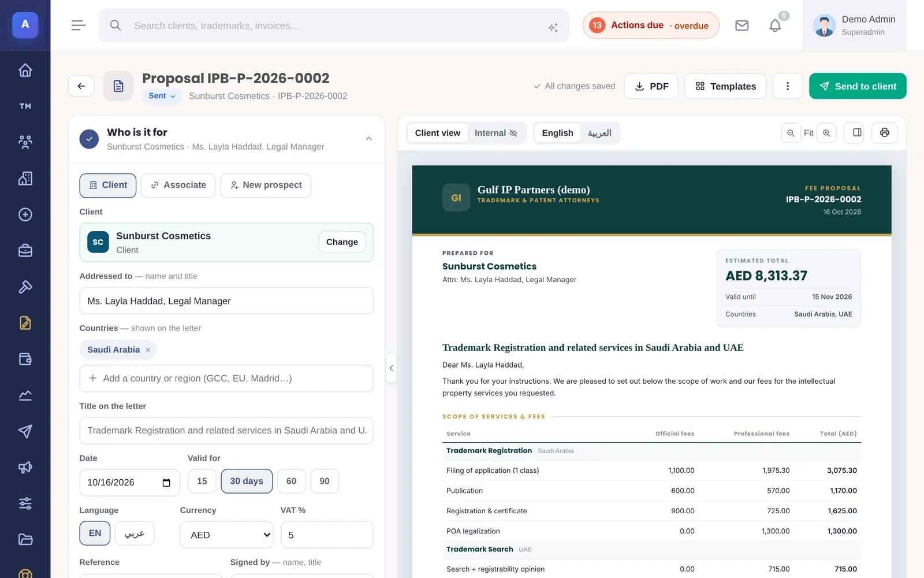The width and height of the screenshot is (924, 578).
Task: Set validity to 30 days
Action: click(247, 481)
